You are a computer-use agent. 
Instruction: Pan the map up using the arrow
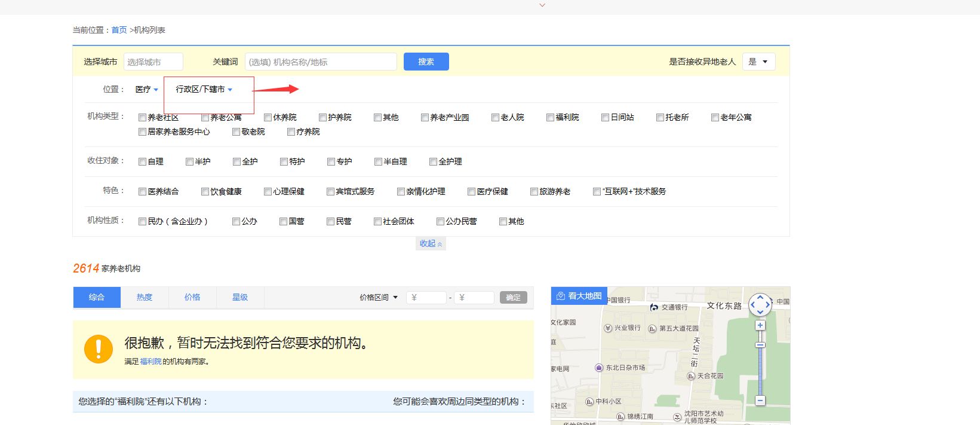pyautogui.click(x=760, y=296)
